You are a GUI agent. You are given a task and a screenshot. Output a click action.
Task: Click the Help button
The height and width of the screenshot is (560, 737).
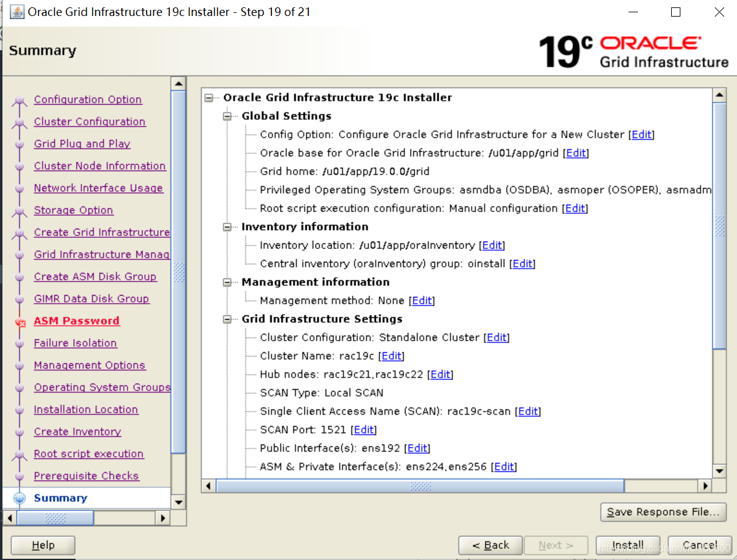pos(43,545)
